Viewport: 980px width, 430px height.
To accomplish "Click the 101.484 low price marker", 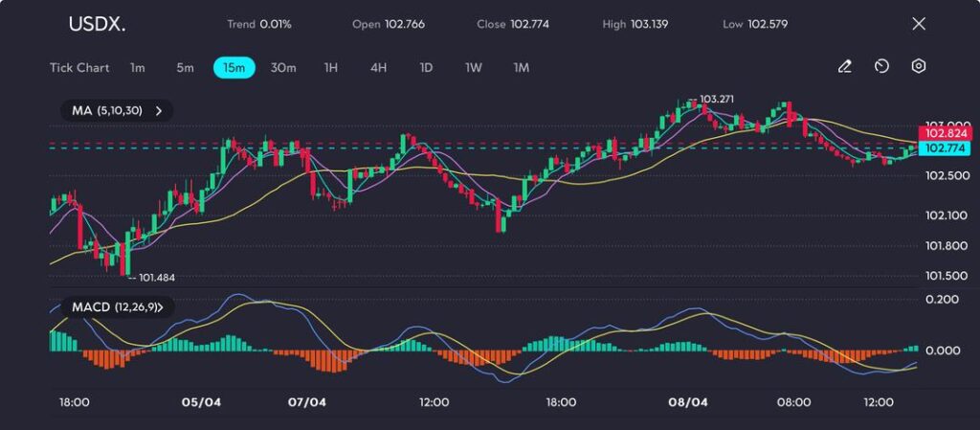I will (156, 278).
